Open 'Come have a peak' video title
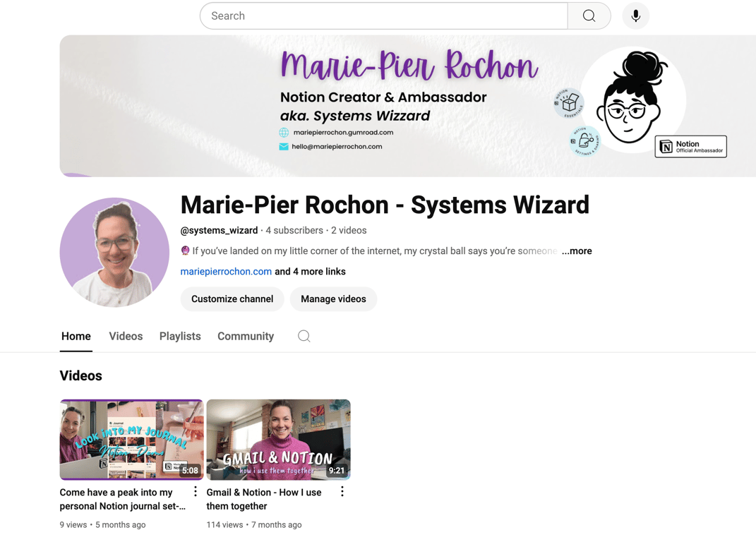 pyautogui.click(x=122, y=499)
